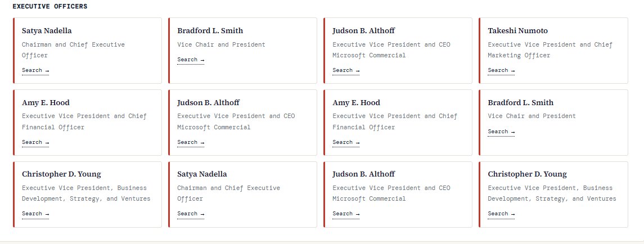Click Search in Bradford L. Smith card beside Satya Nadella
Image resolution: width=644 pixels, height=244 pixels.
tap(191, 60)
